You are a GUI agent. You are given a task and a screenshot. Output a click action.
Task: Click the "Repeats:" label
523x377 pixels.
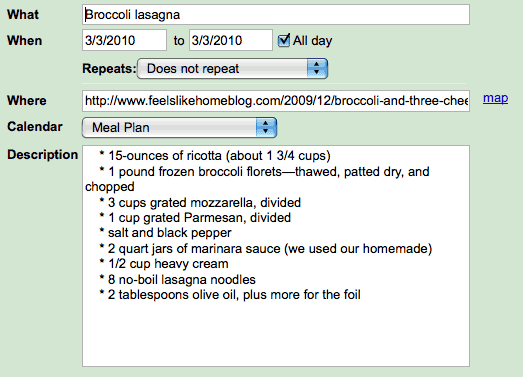[109, 69]
